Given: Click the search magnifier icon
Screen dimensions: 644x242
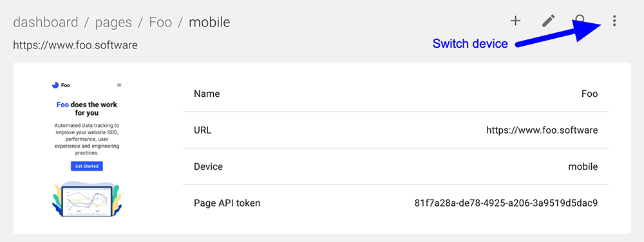Looking at the screenshot, I should (580, 20).
